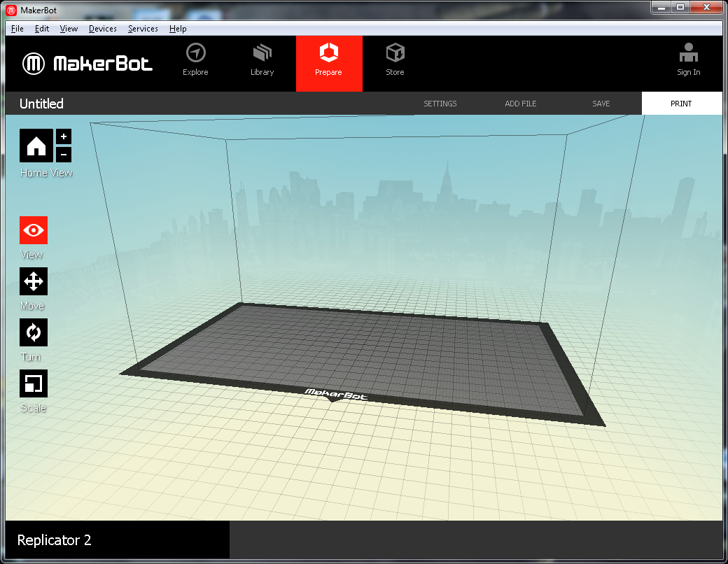Open the SETTINGS panel
Screen dimensions: 728x564
pyautogui.click(x=440, y=104)
